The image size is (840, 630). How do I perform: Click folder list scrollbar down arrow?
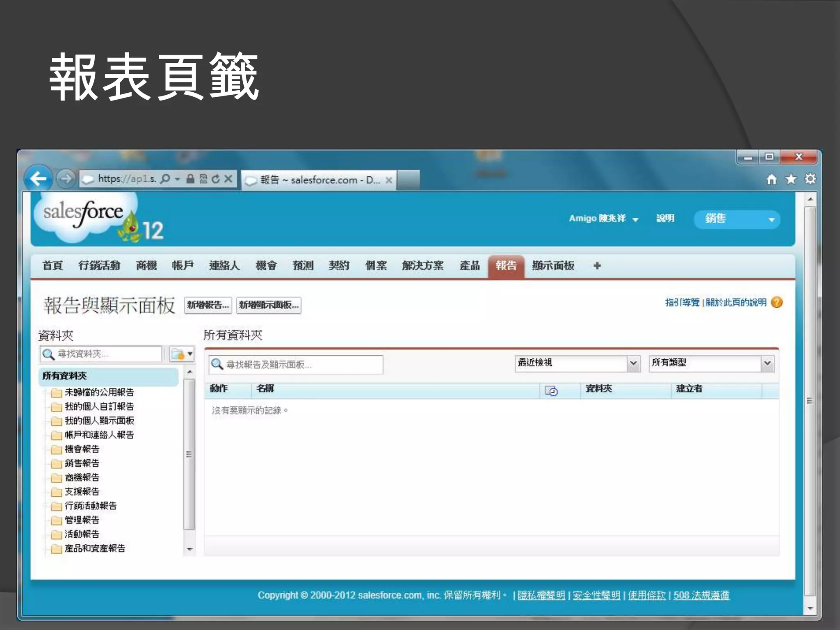click(189, 549)
